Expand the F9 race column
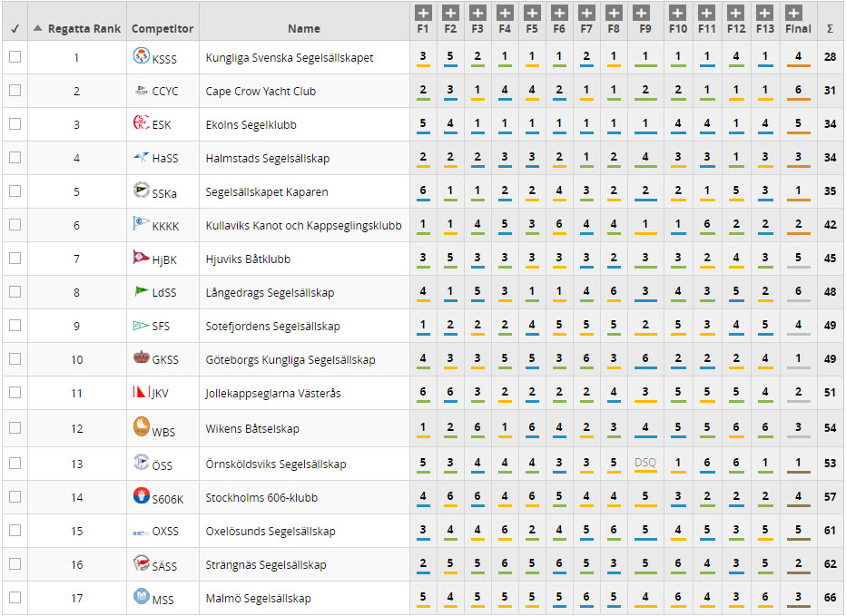This screenshot has width=846, height=616. coord(641,13)
